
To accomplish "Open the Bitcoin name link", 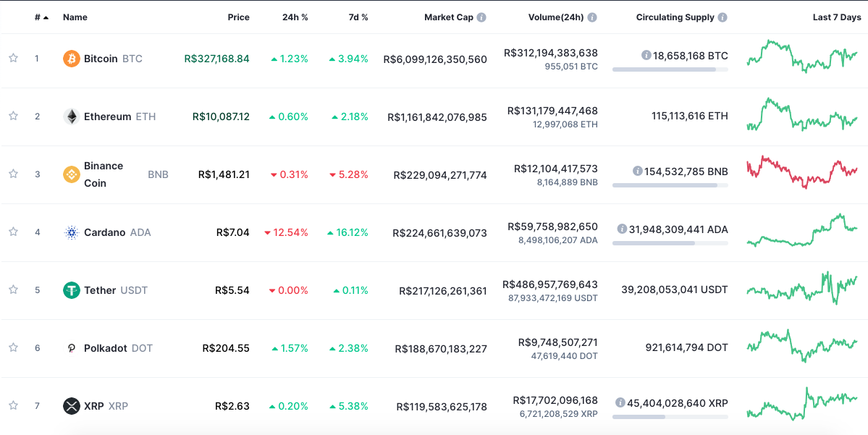I will tap(101, 59).
